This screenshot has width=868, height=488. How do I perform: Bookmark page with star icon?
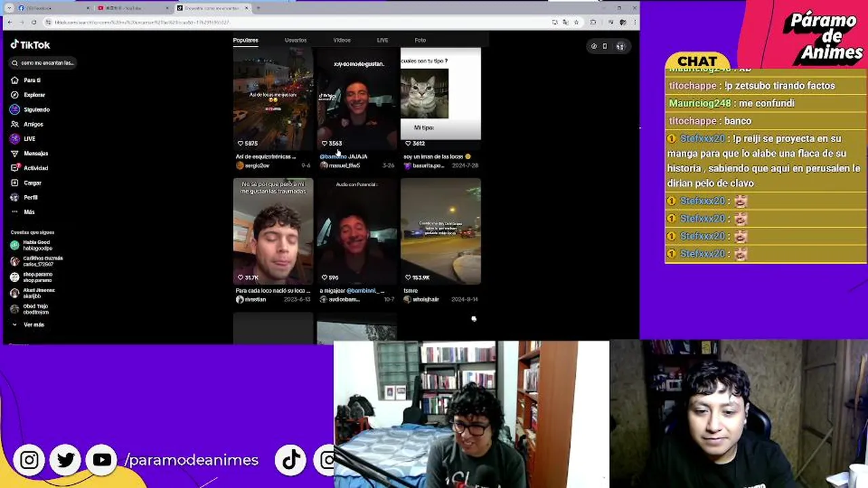tap(576, 22)
